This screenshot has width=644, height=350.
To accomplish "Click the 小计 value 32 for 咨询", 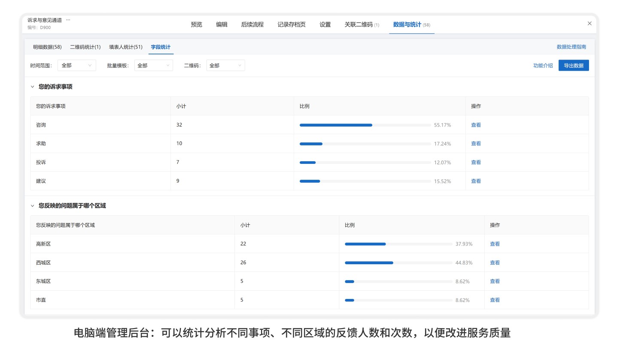I will click(179, 125).
